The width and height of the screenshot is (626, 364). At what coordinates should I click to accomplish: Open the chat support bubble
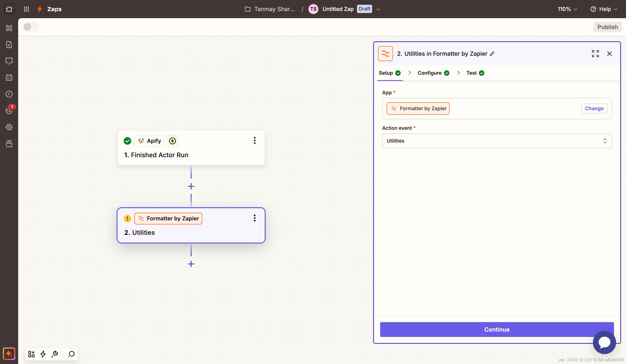(604, 342)
